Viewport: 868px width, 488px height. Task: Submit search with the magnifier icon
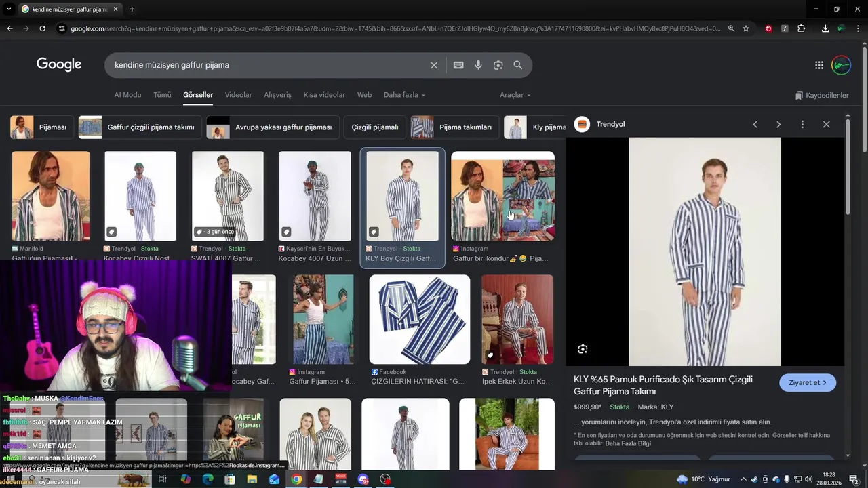518,65
